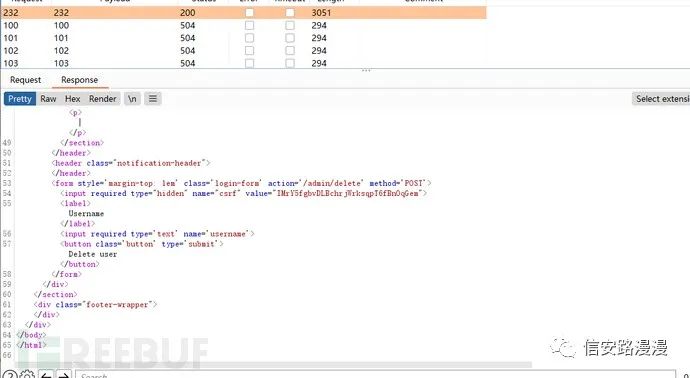
Task: Switch to the Hex view
Action: [x=73, y=99]
